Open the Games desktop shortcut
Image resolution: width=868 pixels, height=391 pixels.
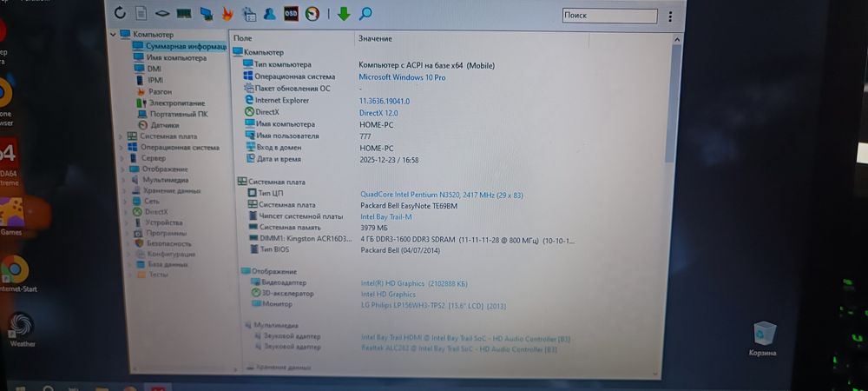pos(11,216)
